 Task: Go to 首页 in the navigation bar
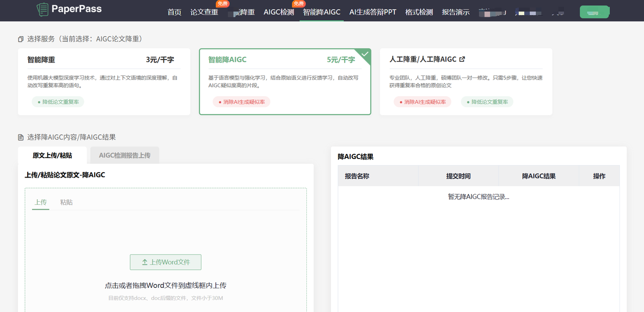[174, 12]
